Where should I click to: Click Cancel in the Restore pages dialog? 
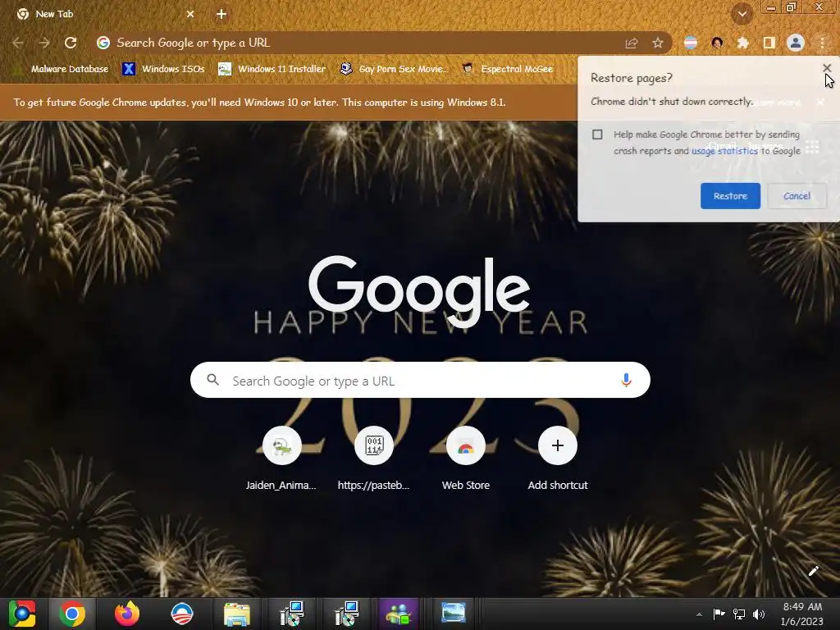click(797, 196)
